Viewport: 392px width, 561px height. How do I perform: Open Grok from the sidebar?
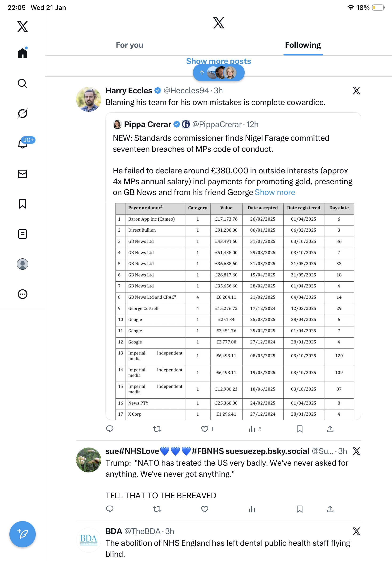(x=22, y=114)
